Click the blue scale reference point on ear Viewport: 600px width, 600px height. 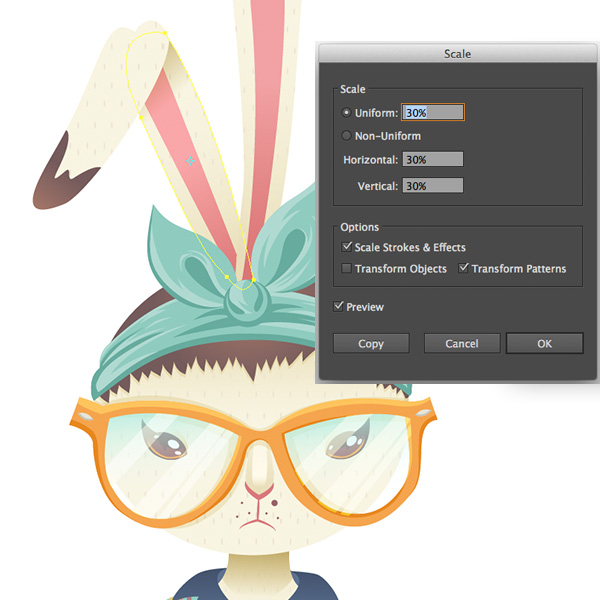click(190, 161)
